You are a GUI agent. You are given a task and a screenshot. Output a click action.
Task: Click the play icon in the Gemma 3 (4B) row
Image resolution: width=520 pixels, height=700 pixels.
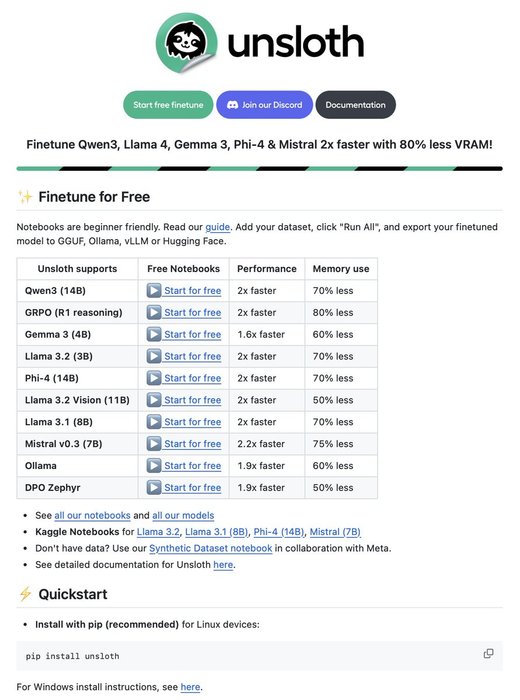click(x=154, y=334)
